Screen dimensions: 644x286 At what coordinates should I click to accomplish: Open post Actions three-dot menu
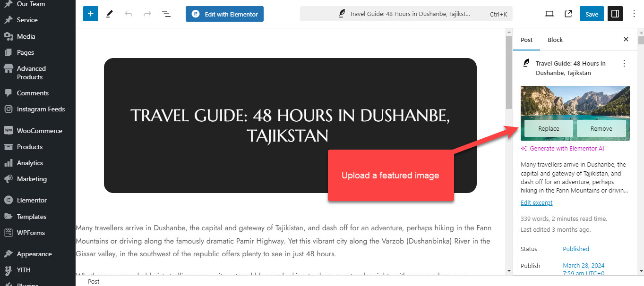(624, 63)
